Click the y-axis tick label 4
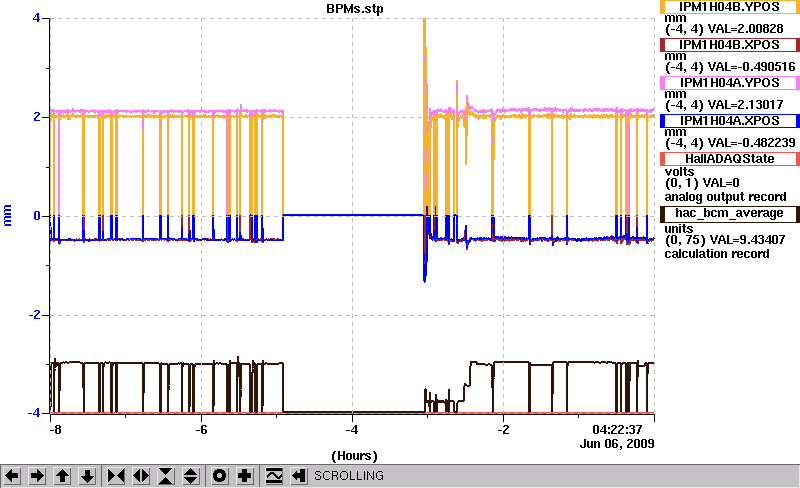The width and height of the screenshot is (800, 488). (36, 18)
